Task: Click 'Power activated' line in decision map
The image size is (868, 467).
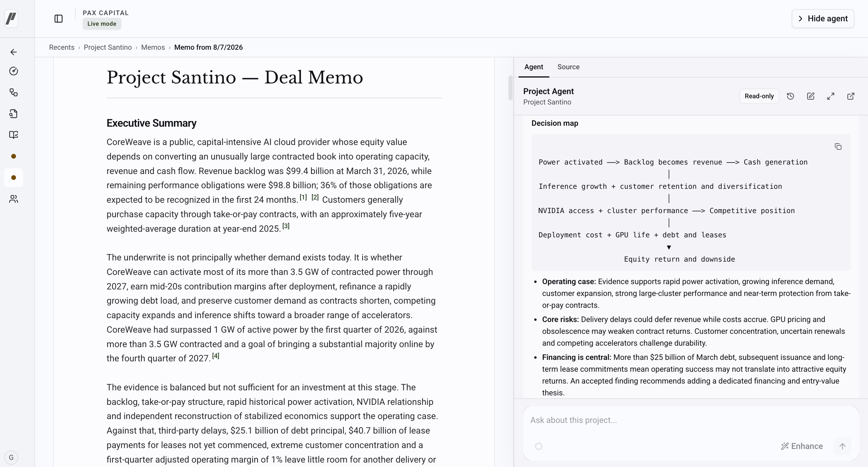Action: 673,162
